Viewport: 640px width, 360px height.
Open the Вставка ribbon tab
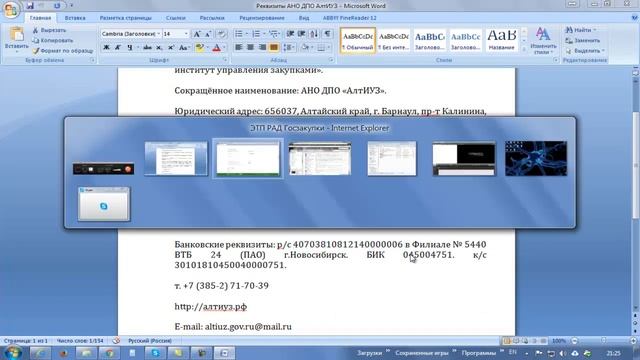(75, 18)
